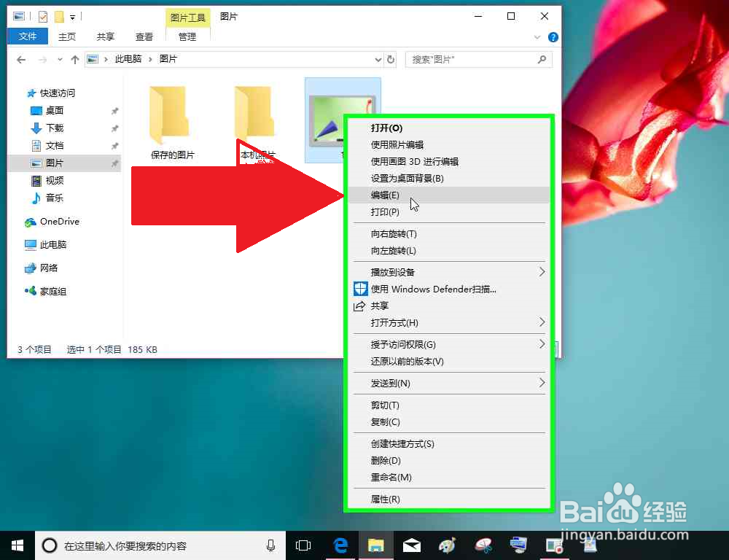The height and width of the screenshot is (560, 729).
Task: Click the quick access new folder icon
Action: click(x=60, y=17)
